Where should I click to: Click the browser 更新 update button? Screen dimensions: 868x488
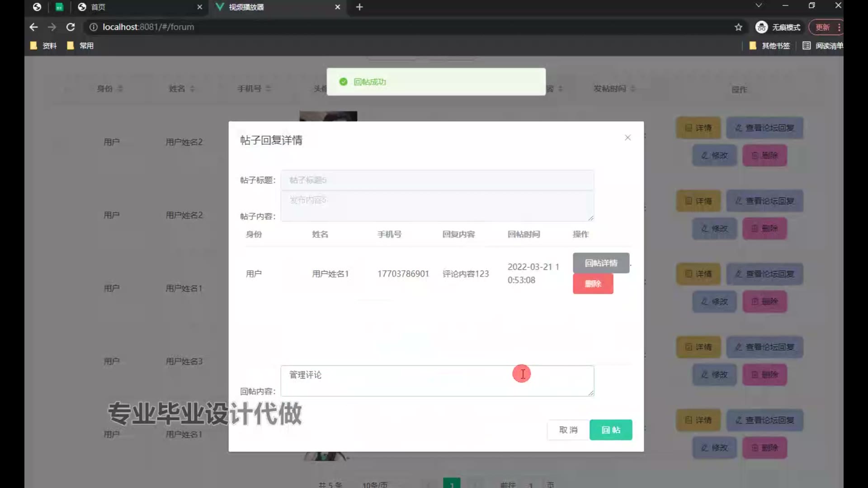[x=822, y=27]
